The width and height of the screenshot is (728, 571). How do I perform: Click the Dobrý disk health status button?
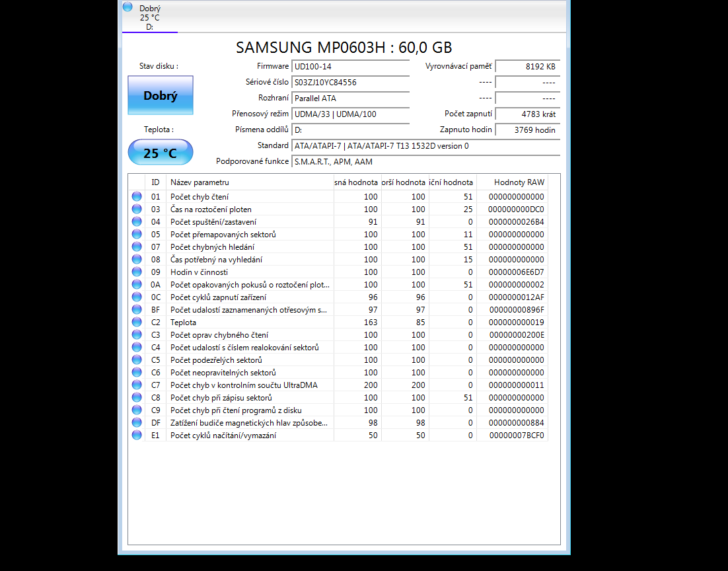(x=160, y=95)
